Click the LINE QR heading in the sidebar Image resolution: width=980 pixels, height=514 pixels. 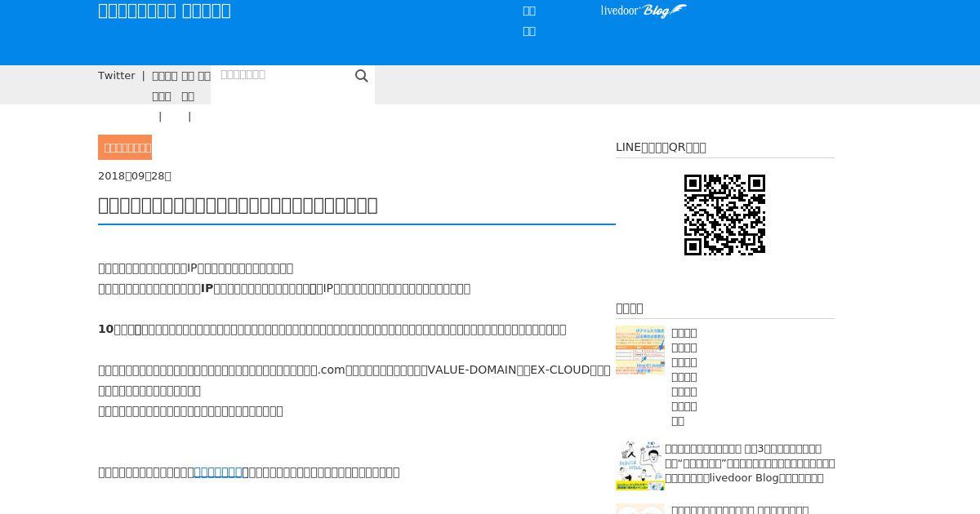pyautogui.click(x=661, y=147)
